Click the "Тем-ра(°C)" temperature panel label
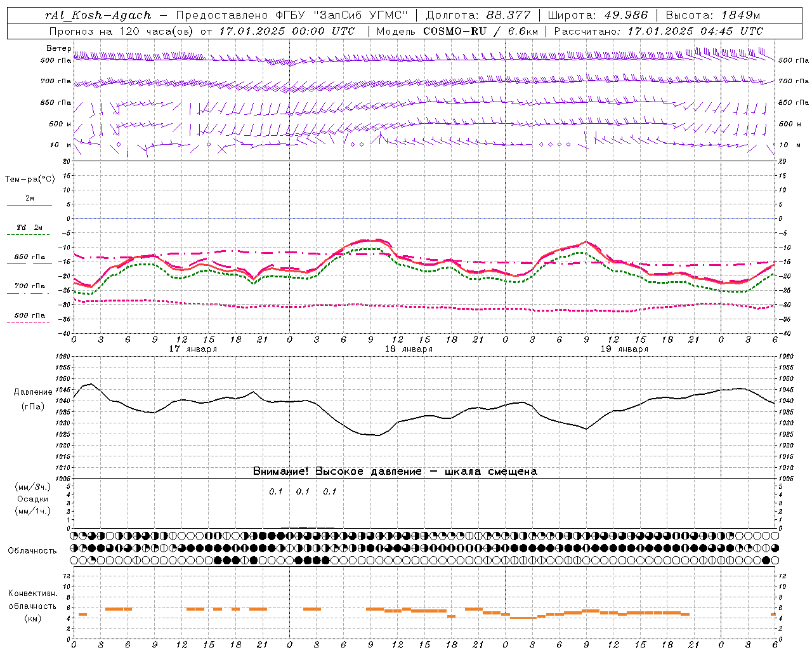The image size is (812, 650). click(x=30, y=180)
